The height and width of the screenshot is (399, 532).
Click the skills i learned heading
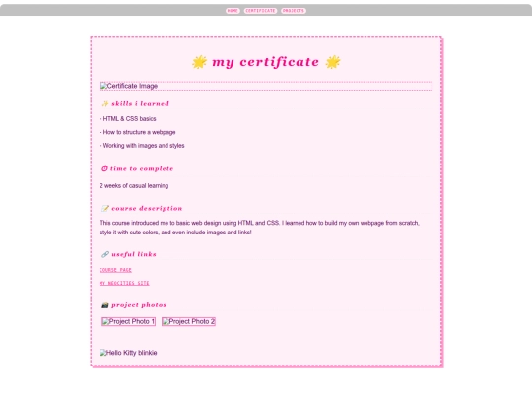tap(140, 104)
